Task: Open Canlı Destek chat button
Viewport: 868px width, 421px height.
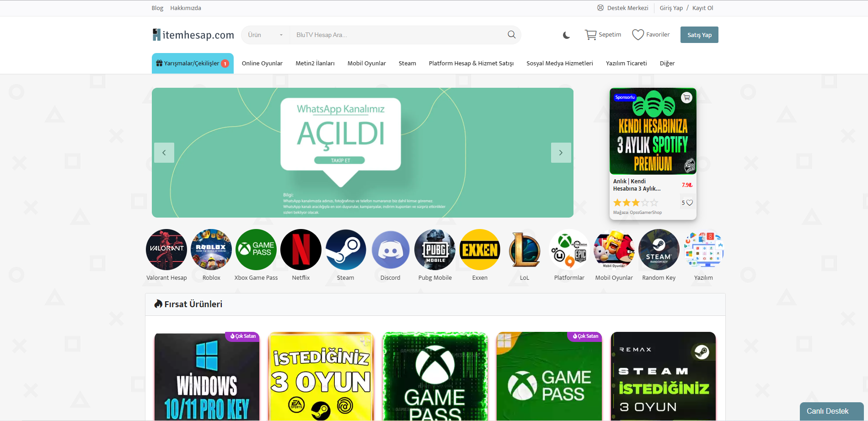Action: click(x=831, y=411)
